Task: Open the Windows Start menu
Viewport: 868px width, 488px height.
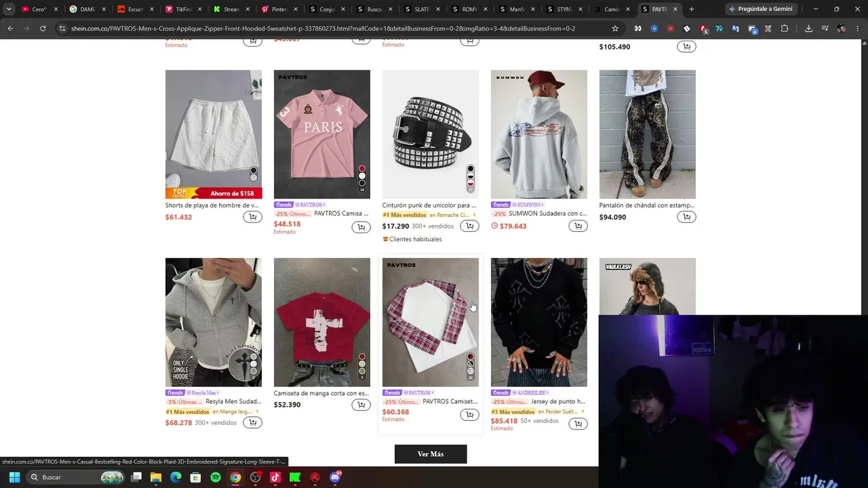Action: coord(14,477)
